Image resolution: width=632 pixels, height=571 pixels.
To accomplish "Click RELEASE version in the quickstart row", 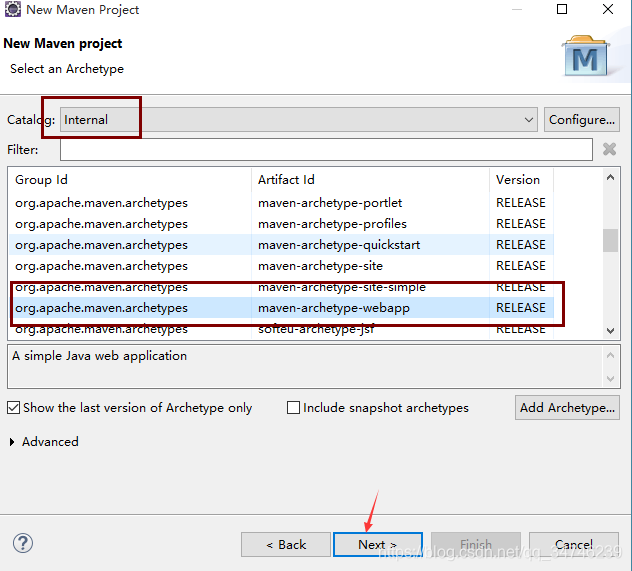I will coord(521,245).
